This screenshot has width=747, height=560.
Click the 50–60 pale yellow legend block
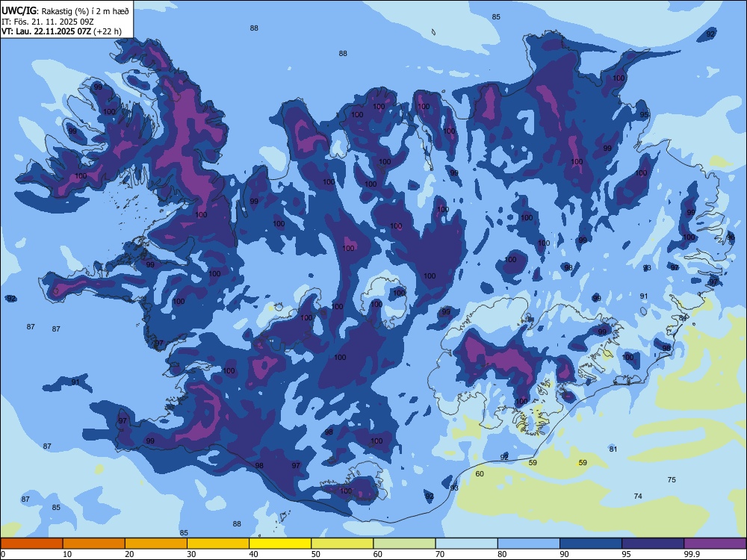coord(342,544)
